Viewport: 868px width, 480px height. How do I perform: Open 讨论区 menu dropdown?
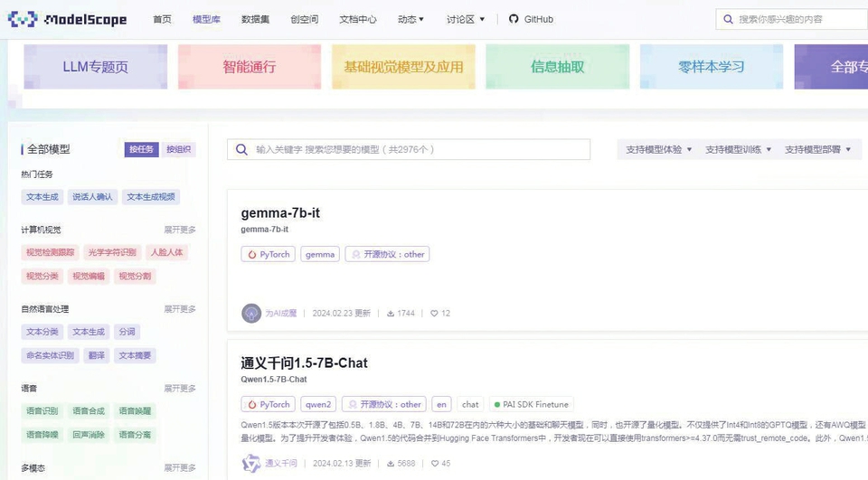(x=466, y=19)
